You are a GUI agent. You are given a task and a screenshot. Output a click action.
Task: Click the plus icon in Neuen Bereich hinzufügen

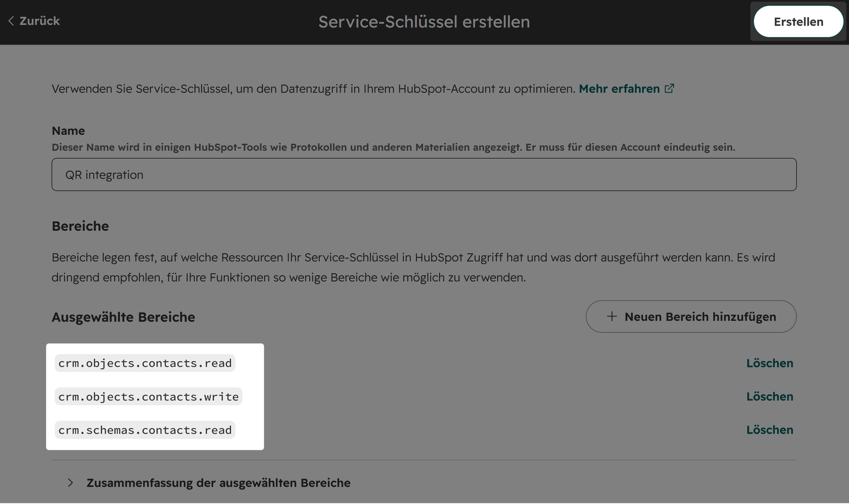(x=612, y=316)
